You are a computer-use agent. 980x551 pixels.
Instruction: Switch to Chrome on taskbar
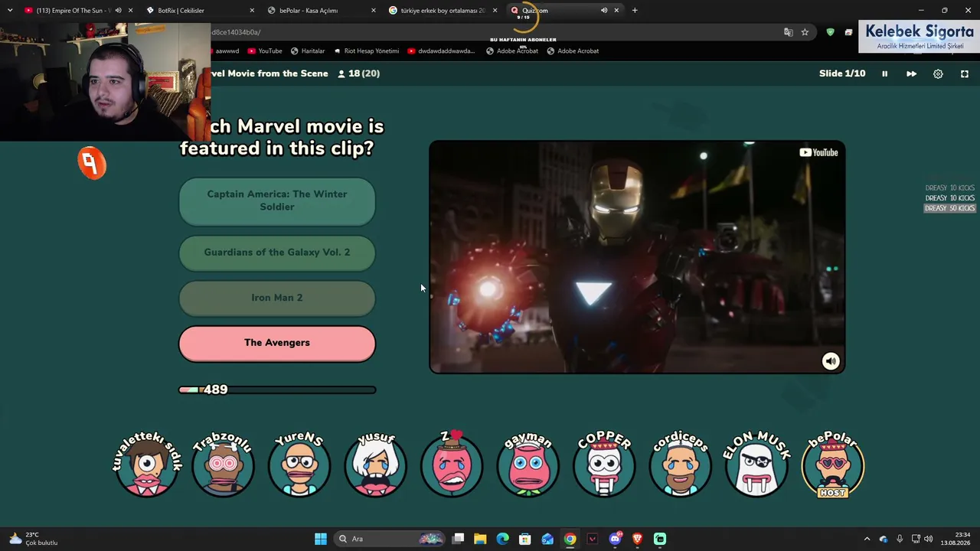pos(570,539)
